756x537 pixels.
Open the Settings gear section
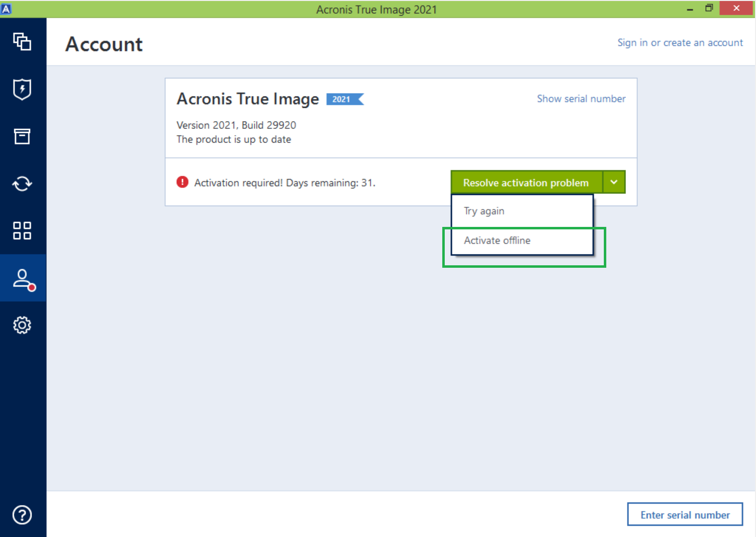[22, 325]
